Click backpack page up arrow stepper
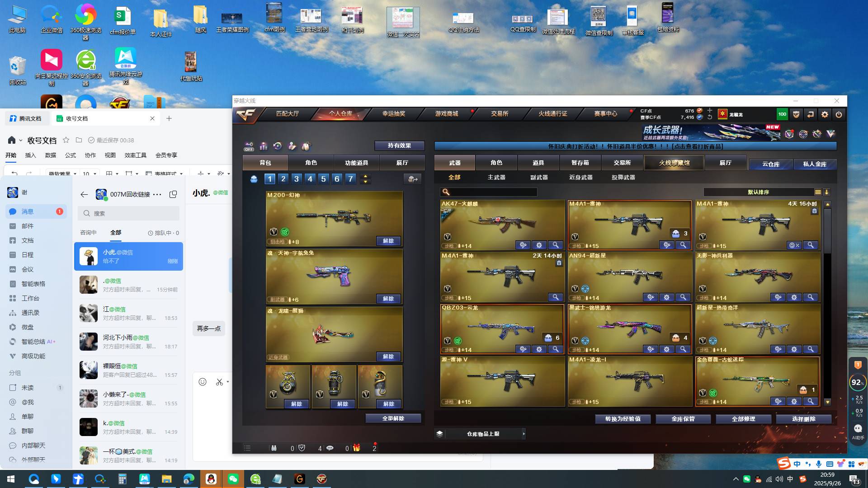Viewport: 868px width, 488px height. coord(365,176)
